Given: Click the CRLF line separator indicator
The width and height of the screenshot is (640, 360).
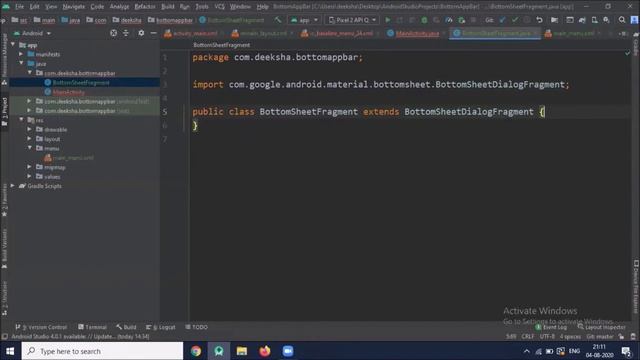Looking at the screenshot, I should (x=528, y=336).
